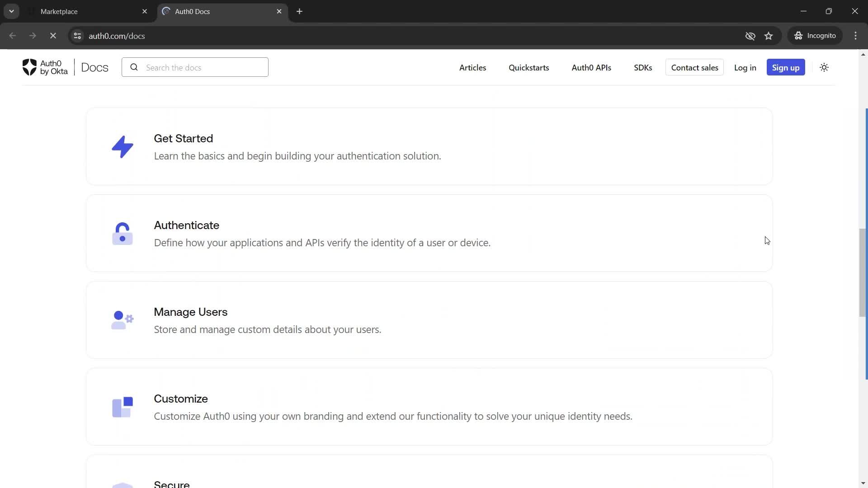Open the Articles menu

click(472, 67)
